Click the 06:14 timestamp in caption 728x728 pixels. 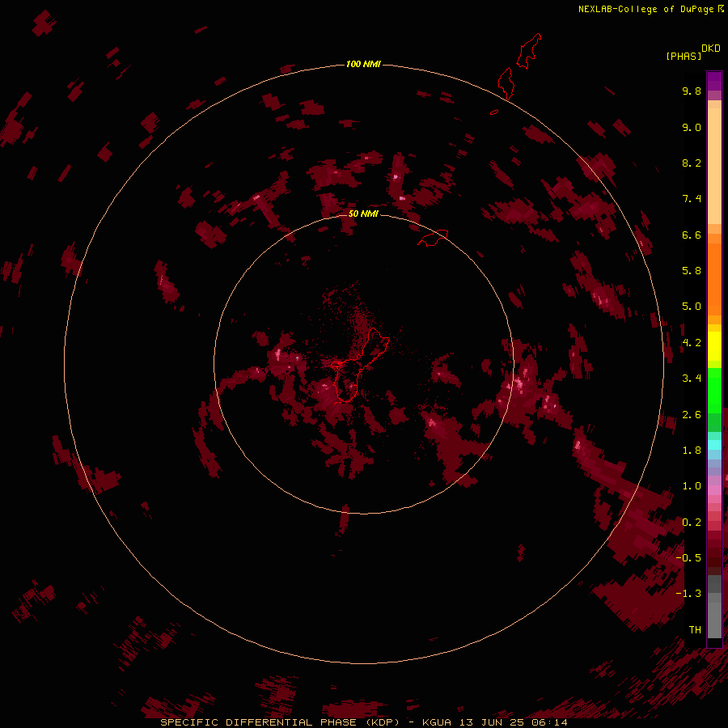click(x=551, y=722)
